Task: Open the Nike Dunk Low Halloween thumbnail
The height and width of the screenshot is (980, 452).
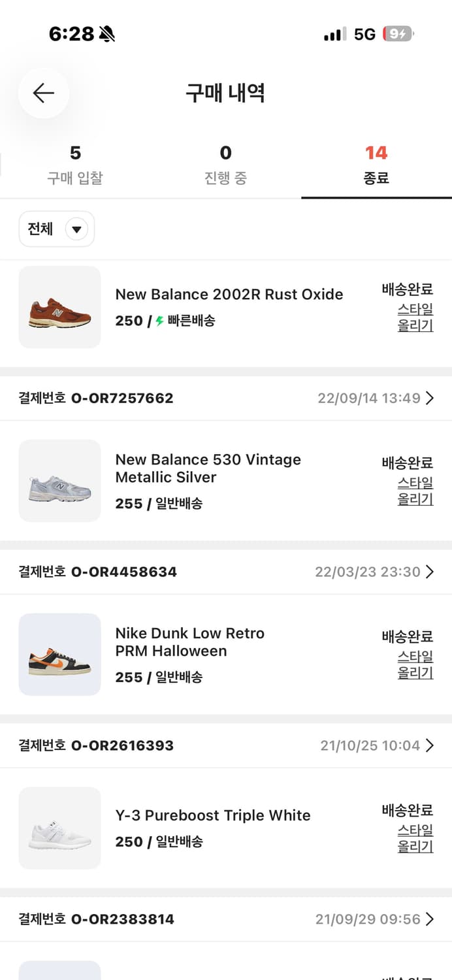Action: point(59,655)
